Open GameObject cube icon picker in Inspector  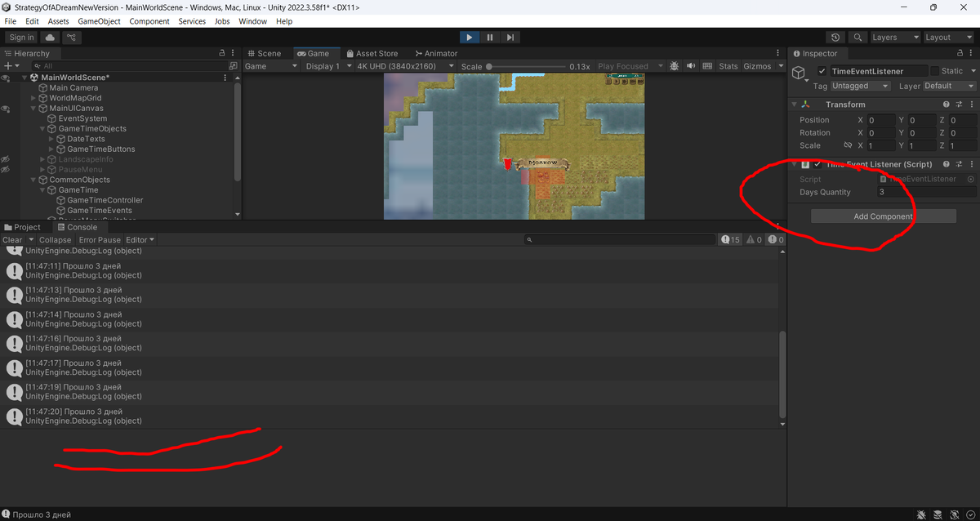click(800, 73)
